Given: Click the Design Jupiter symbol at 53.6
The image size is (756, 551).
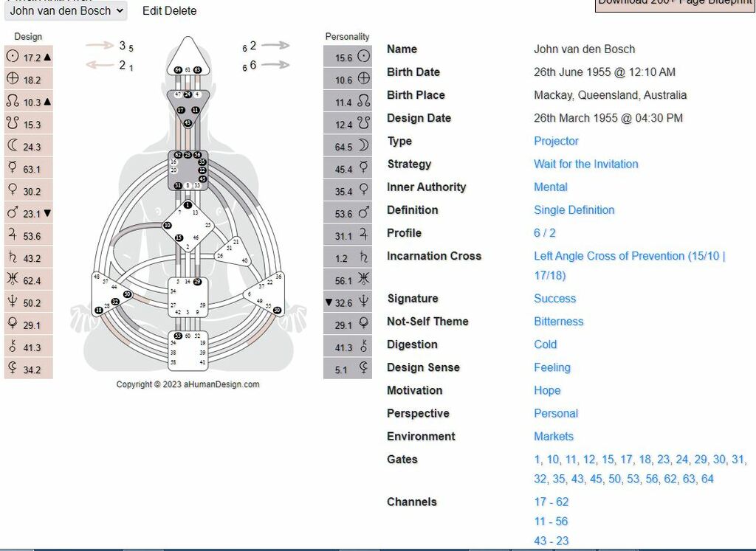Looking at the screenshot, I should (13, 236).
